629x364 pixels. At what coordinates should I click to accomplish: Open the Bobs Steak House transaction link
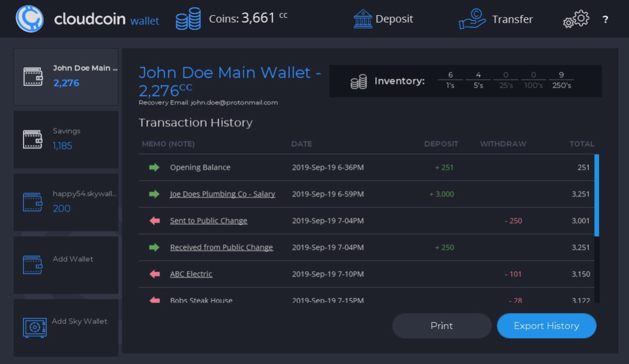[201, 300]
